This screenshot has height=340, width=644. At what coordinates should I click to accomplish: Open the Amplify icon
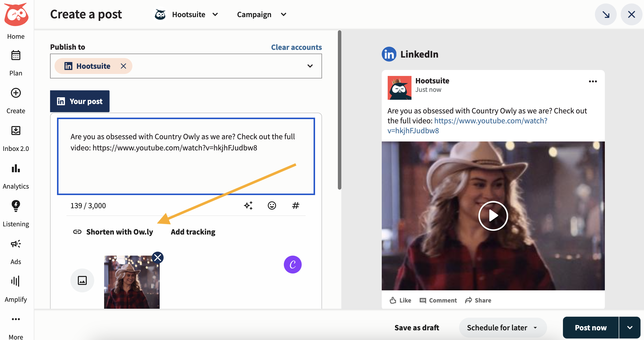(x=16, y=281)
